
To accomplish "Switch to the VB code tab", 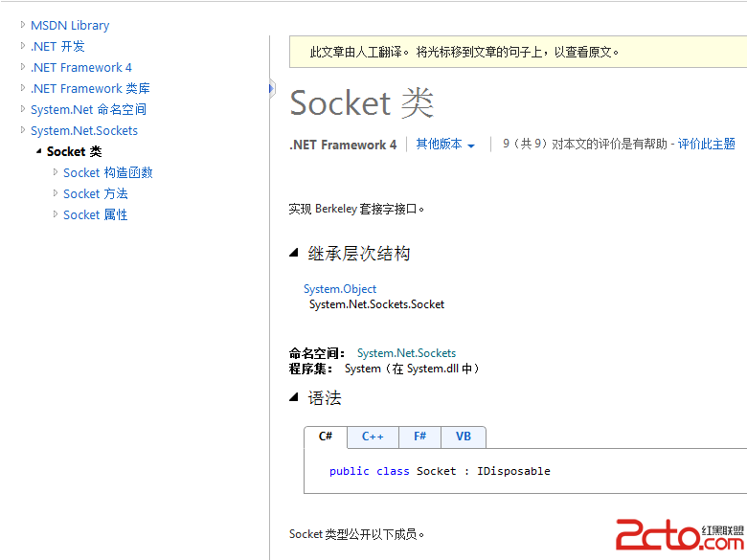I will pyautogui.click(x=464, y=437).
